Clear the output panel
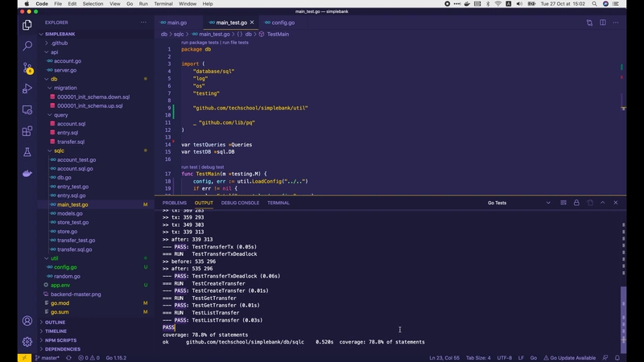The image size is (644, 362). 563,203
